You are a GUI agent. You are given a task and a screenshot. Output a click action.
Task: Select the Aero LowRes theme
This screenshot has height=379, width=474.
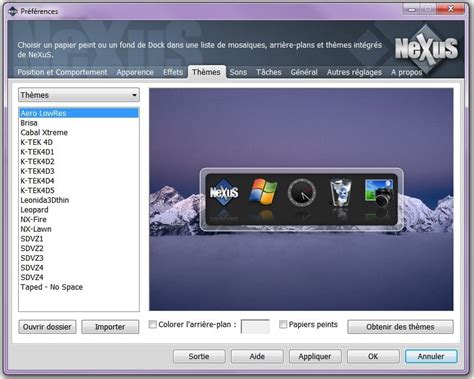click(79, 113)
